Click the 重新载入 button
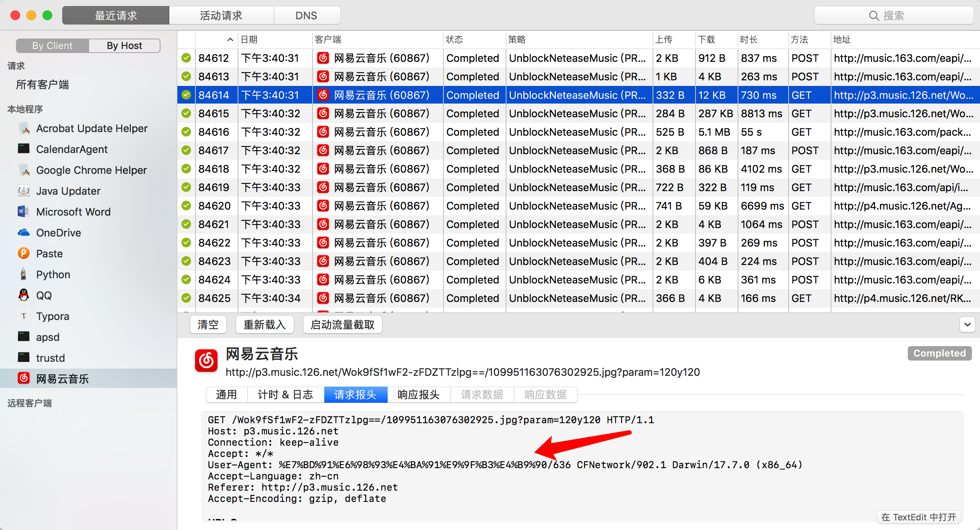The height and width of the screenshot is (530, 980). coord(264,324)
